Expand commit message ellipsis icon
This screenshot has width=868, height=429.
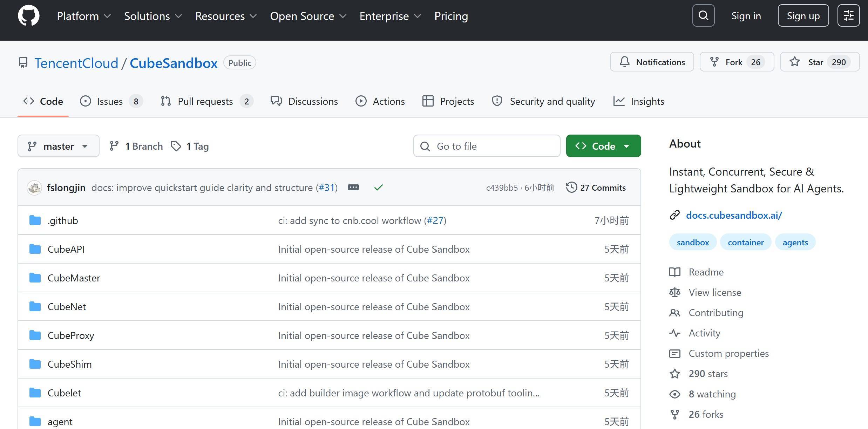[353, 188]
